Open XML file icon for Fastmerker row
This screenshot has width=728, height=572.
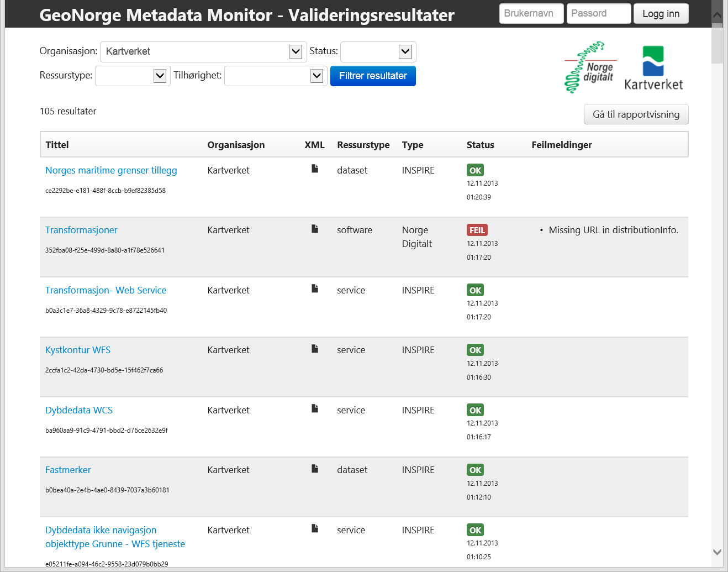315,468
